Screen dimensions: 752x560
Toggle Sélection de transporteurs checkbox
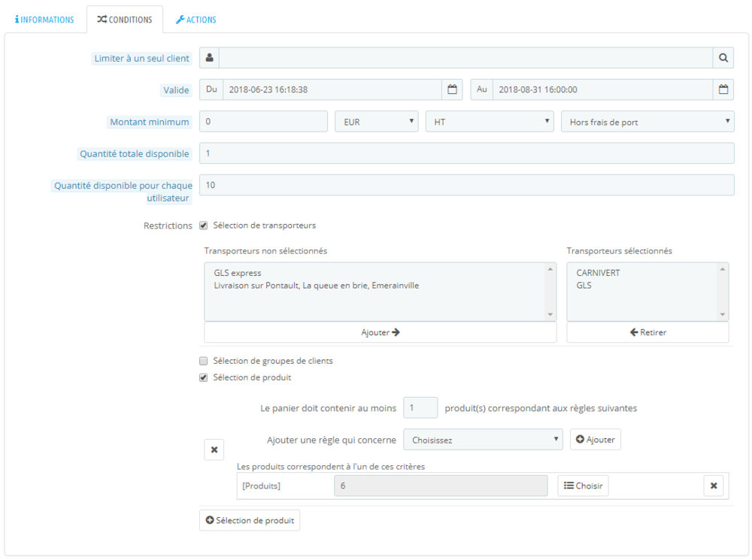point(203,226)
